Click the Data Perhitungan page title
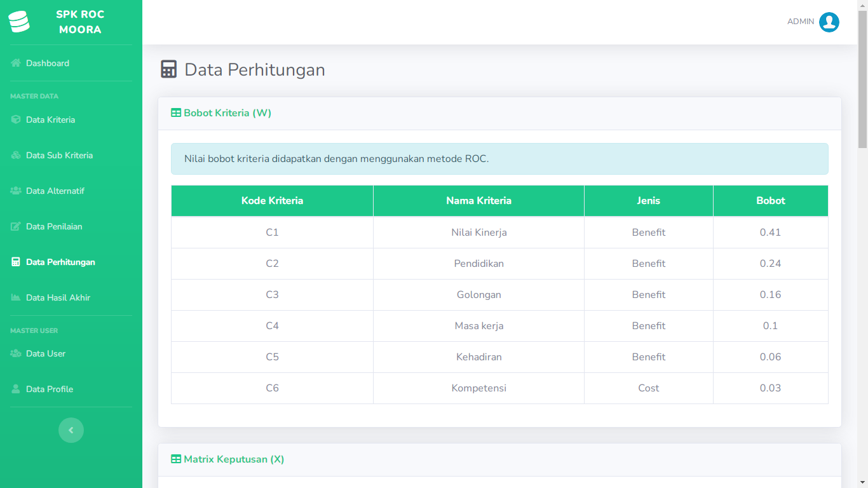Image resolution: width=868 pixels, height=488 pixels. (255, 69)
